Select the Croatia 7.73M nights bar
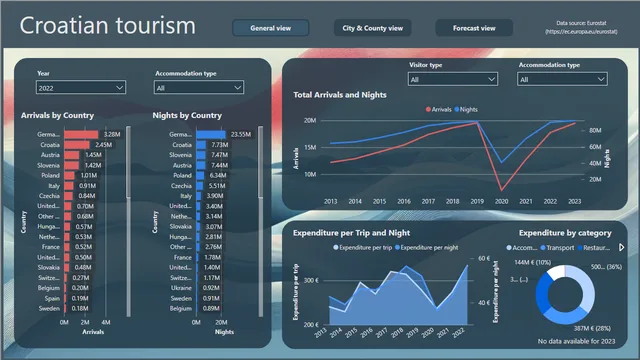Viewport: 640px width, 360px height. pos(201,144)
